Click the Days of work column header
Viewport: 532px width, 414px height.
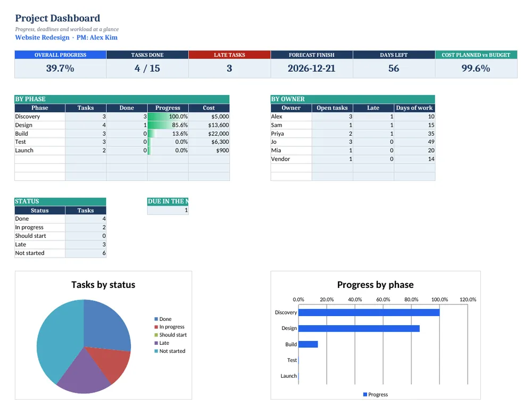[x=414, y=108]
